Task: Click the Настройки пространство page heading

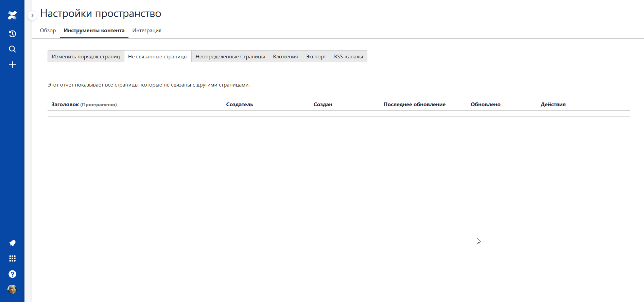Action: [x=101, y=14]
